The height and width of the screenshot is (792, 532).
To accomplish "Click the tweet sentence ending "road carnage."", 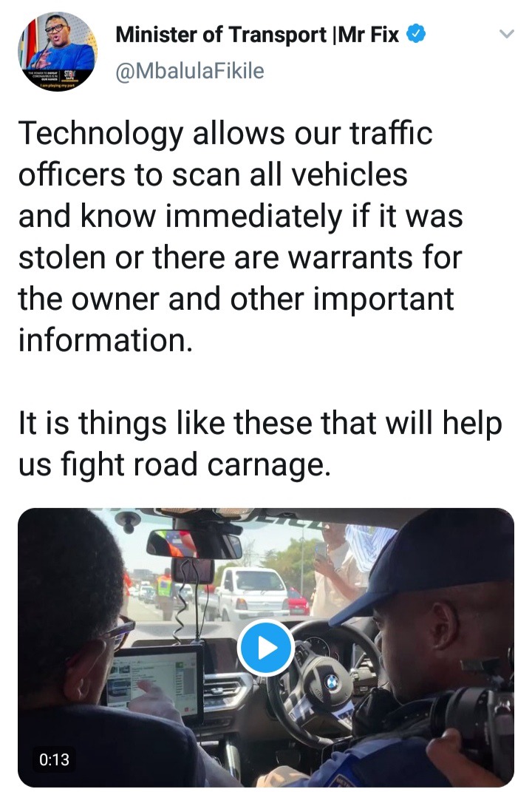I will (260, 444).
